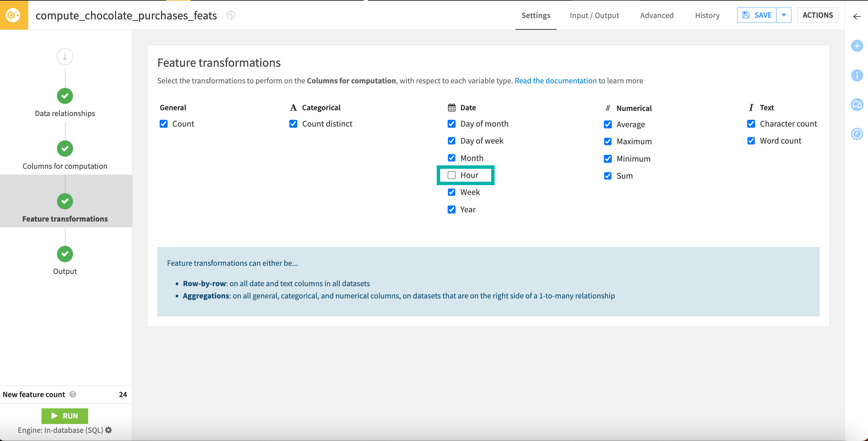Screen dimensions: 868x441
Task: Click the orange recipe icon in the header
Action: [x=14, y=15]
